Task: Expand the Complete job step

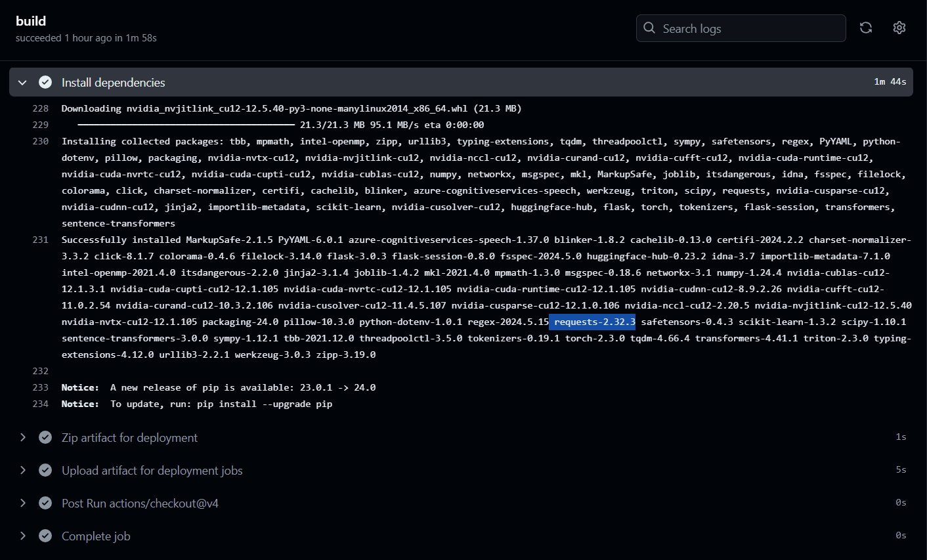Action: [x=23, y=536]
